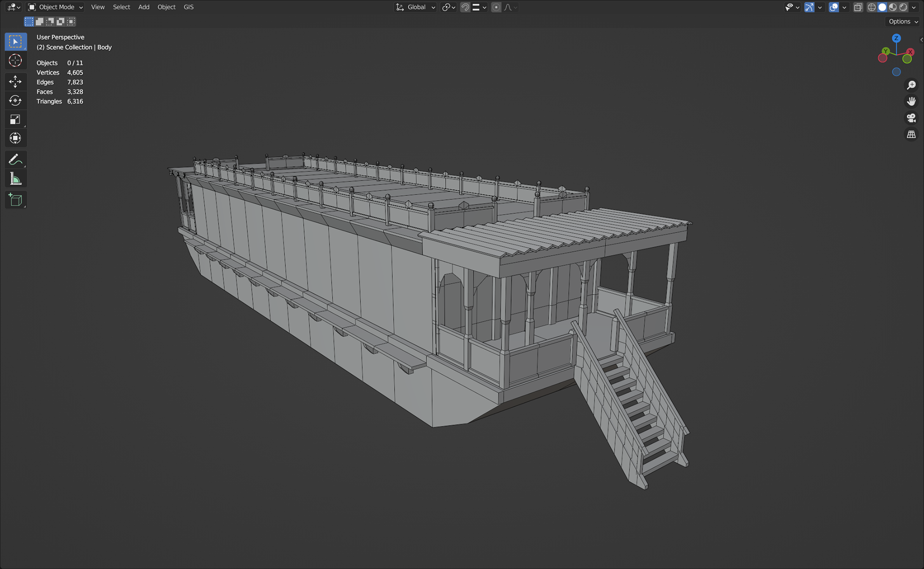Open the GIS menu

(188, 7)
